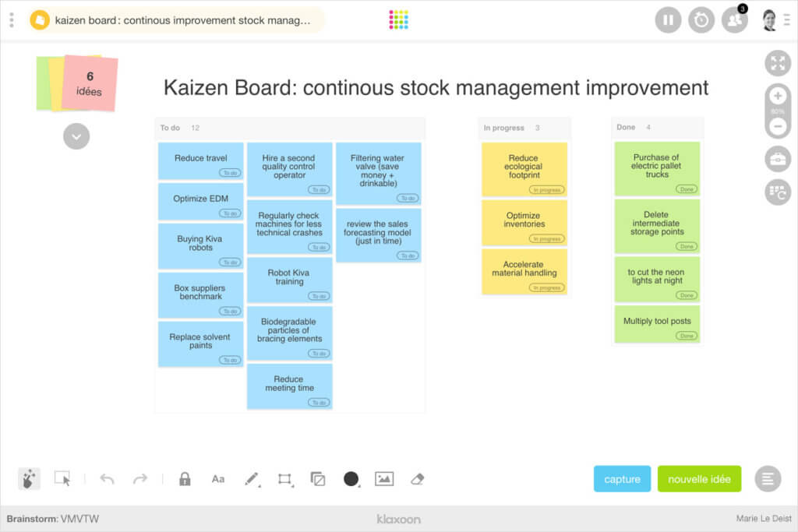Screen dimensions: 798x532
Task: Open the Klaxoon dots grid menu
Action: pyautogui.click(x=399, y=19)
